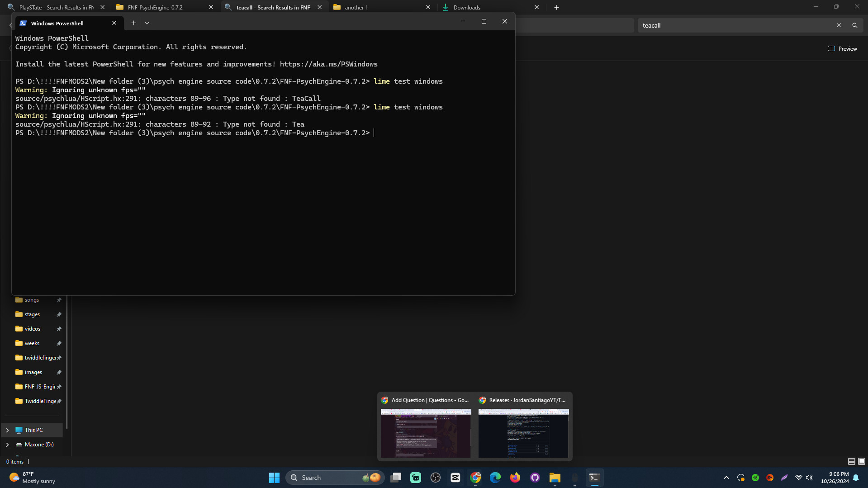This screenshot has height=488, width=868.
Task: Expand the Maxone (D:) drive
Action: click(x=7, y=445)
